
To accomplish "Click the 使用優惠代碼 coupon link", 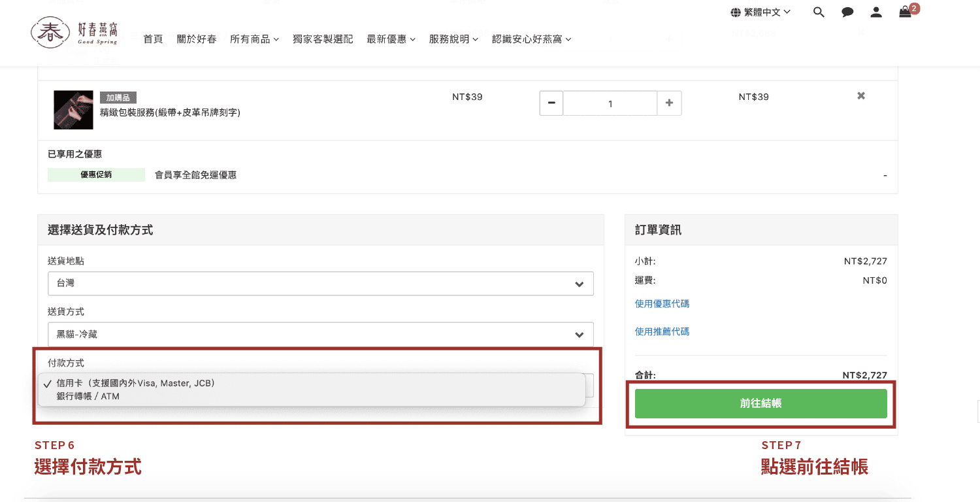I will click(662, 303).
